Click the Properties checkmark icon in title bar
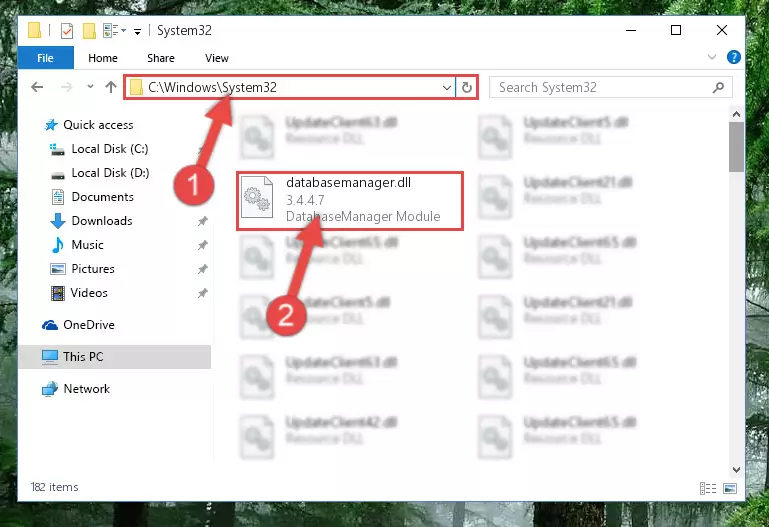 coord(67,31)
